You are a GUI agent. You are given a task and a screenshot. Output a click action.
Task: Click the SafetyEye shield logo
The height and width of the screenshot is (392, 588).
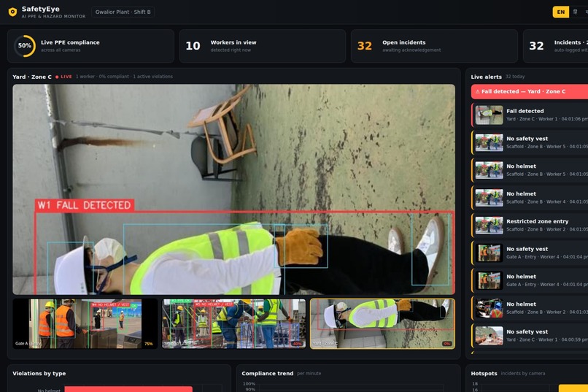pyautogui.click(x=12, y=12)
